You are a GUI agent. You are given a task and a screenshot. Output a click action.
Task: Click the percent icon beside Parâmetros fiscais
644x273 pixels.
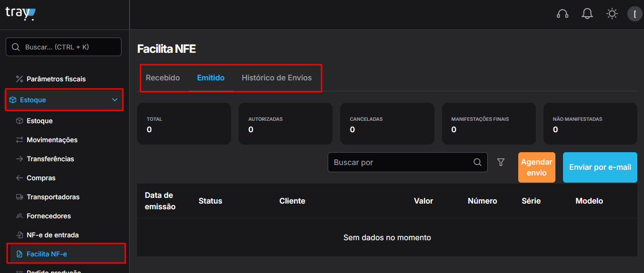[20, 79]
